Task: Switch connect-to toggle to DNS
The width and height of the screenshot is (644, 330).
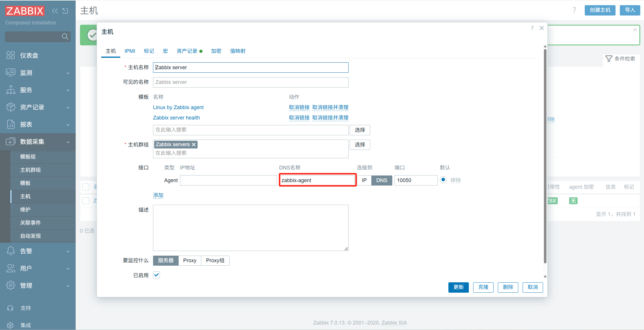Action: [382, 180]
